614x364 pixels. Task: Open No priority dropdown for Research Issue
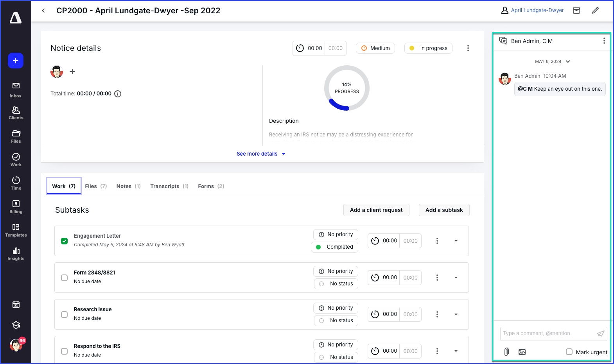click(x=336, y=308)
